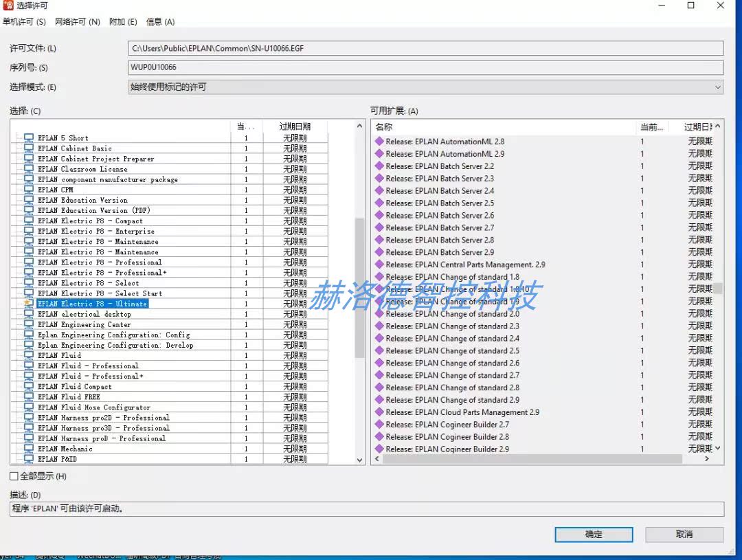
Task: Select EPLAN Education Version (PDF)
Action: (x=93, y=210)
